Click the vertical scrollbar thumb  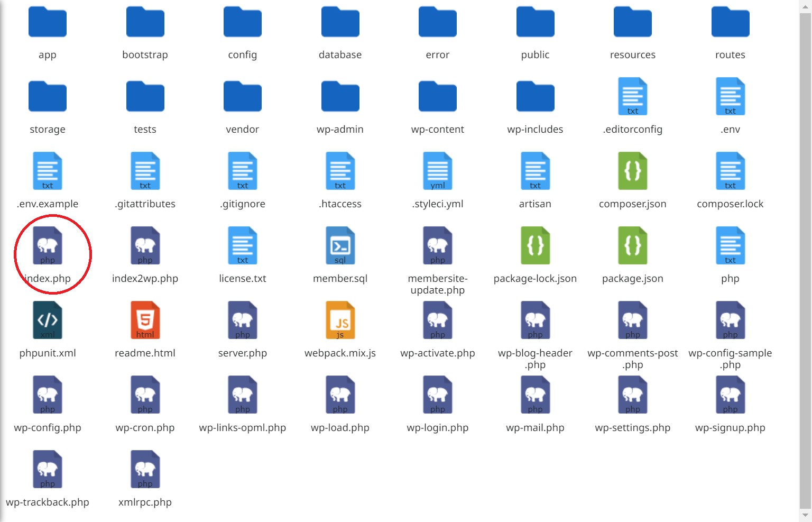805,260
